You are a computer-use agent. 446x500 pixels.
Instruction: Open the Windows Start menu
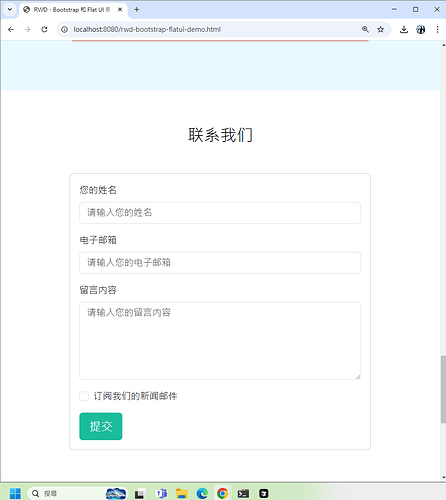(15, 493)
